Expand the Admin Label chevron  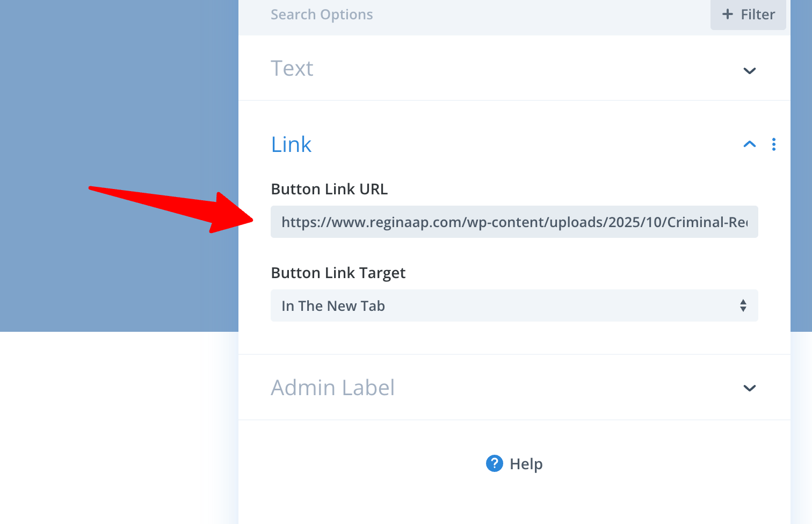(749, 388)
